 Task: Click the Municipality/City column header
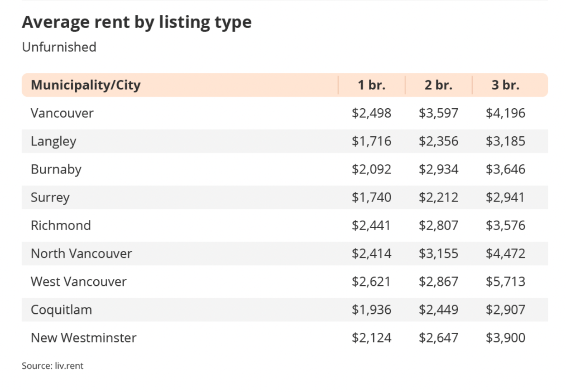pyautogui.click(x=86, y=85)
